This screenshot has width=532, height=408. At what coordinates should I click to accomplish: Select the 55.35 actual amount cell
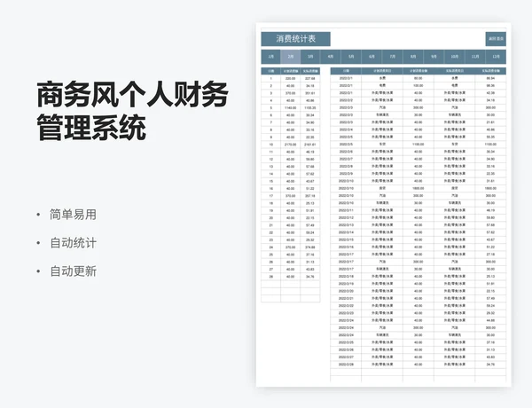[x=490, y=137]
